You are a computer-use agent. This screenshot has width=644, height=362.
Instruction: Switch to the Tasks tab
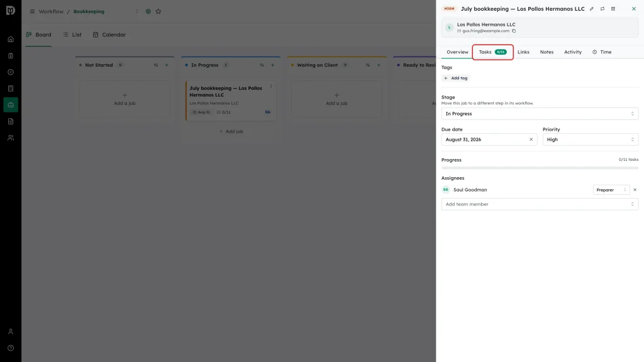click(492, 52)
